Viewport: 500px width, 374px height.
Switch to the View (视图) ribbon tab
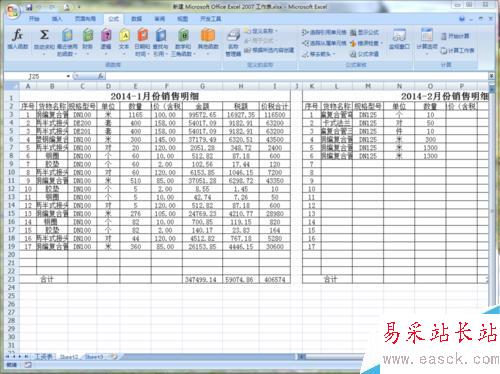182,19
